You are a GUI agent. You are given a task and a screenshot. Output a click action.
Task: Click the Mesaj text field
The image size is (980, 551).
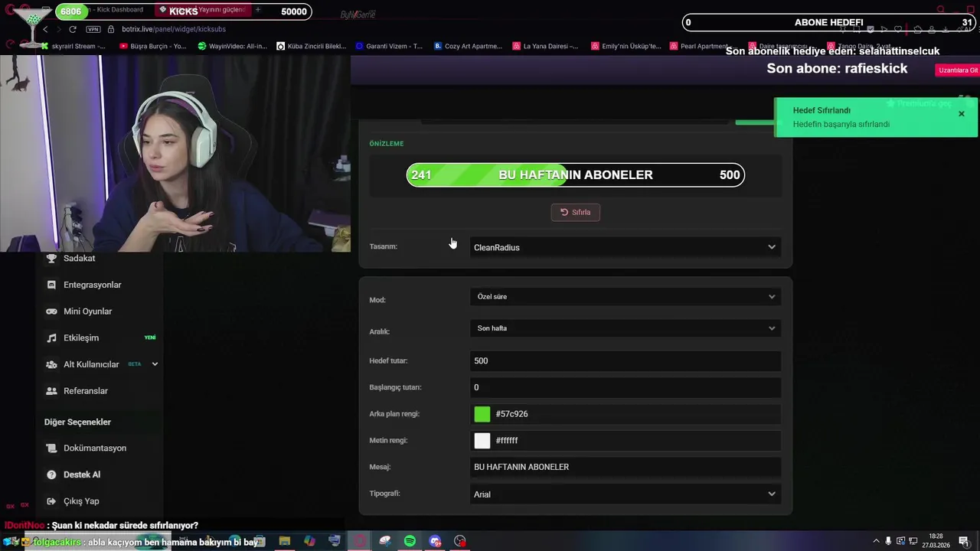[625, 467]
